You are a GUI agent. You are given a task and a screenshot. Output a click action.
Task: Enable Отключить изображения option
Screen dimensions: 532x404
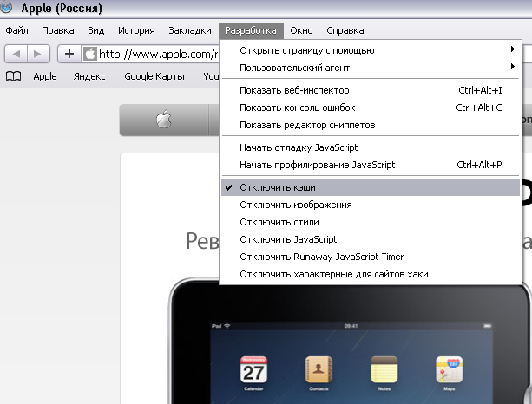point(371,205)
